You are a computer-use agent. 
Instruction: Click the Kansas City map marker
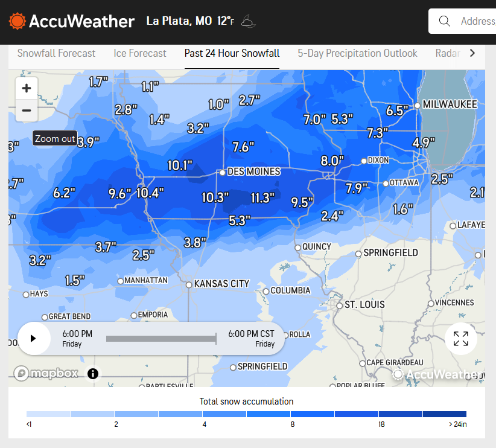(189, 284)
